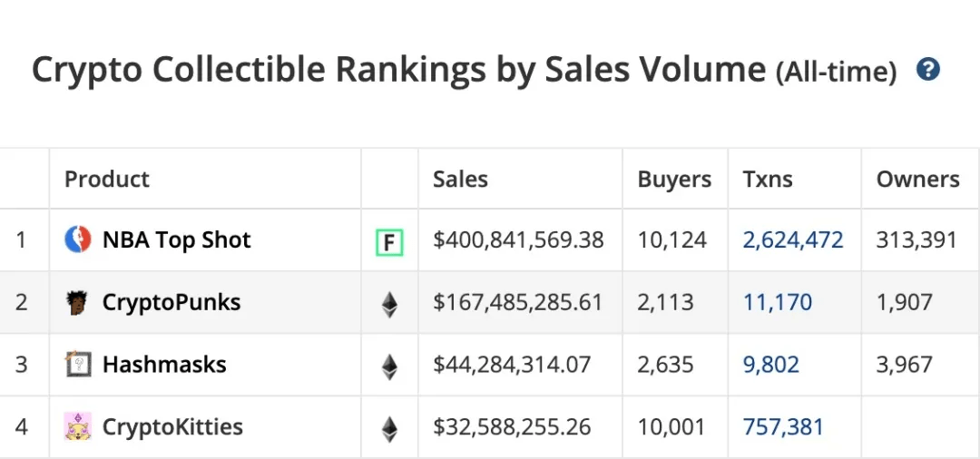This screenshot has width=980, height=459.
Task: Click the Hashmasks thumbnail icon
Action: click(78, 365)
